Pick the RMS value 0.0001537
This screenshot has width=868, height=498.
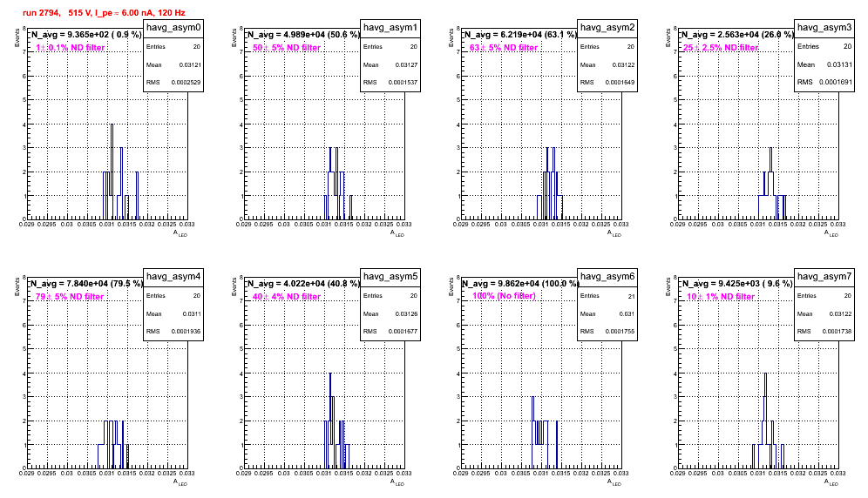coord(403,83)
